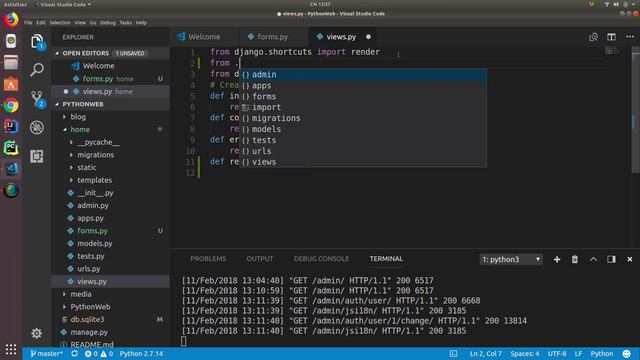This screenshot has width=640, height=360.
Task: Select 'admin' autocomplete suggestion
Action: click(363, 74)
